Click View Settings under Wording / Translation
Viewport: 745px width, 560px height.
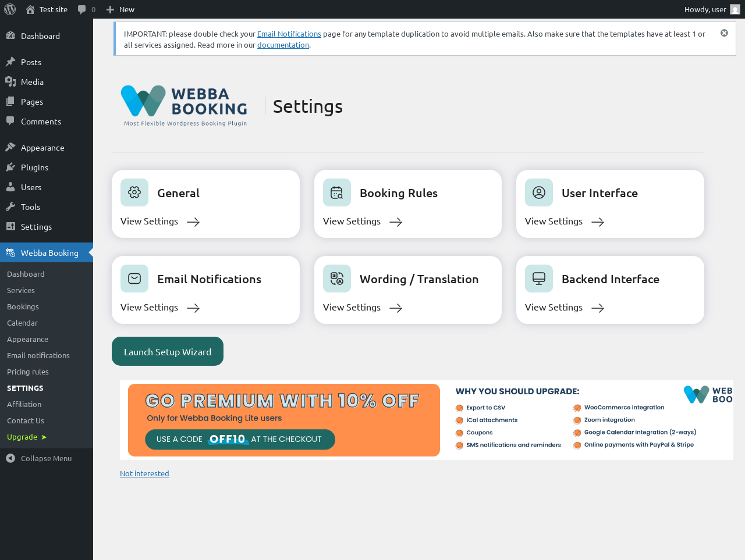[352, 307]
